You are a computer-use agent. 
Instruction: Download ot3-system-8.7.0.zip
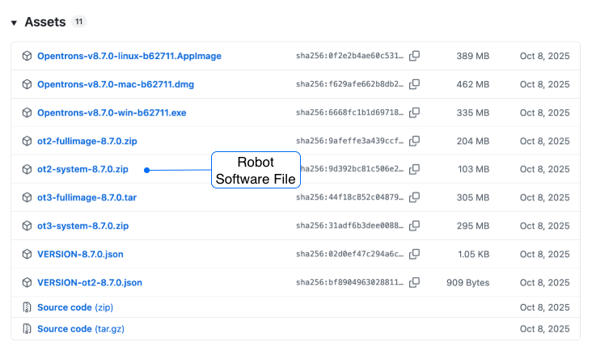[83, 226]
